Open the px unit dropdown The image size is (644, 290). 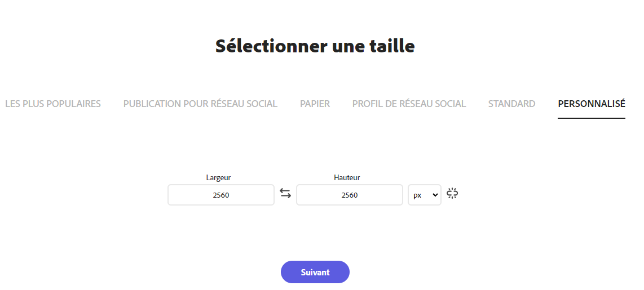tap(425, 195)
